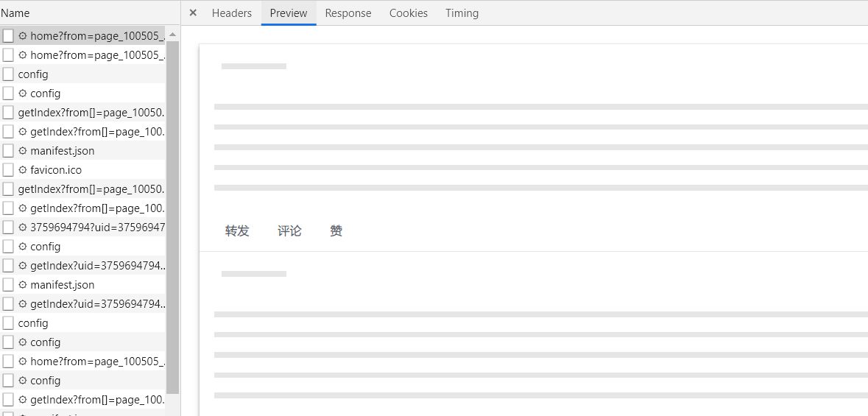Click 转发 in the preview
The width and height of the screenshot is (868, 416).
238,231
